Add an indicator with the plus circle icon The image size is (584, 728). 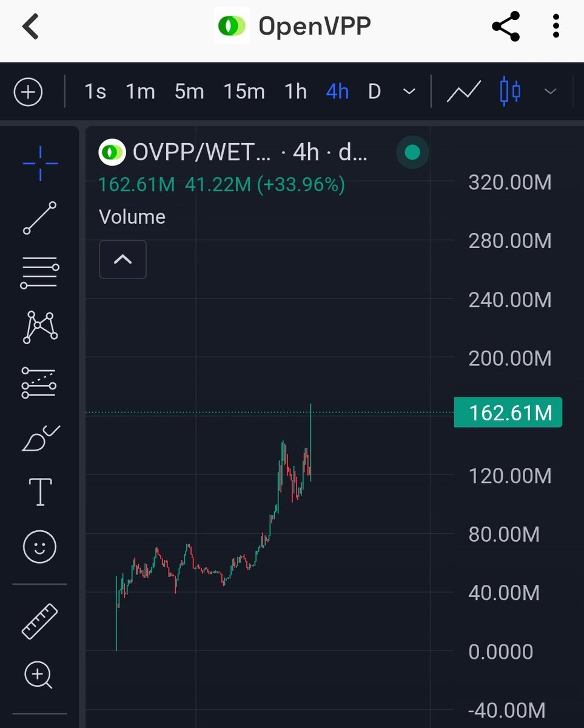28,92
